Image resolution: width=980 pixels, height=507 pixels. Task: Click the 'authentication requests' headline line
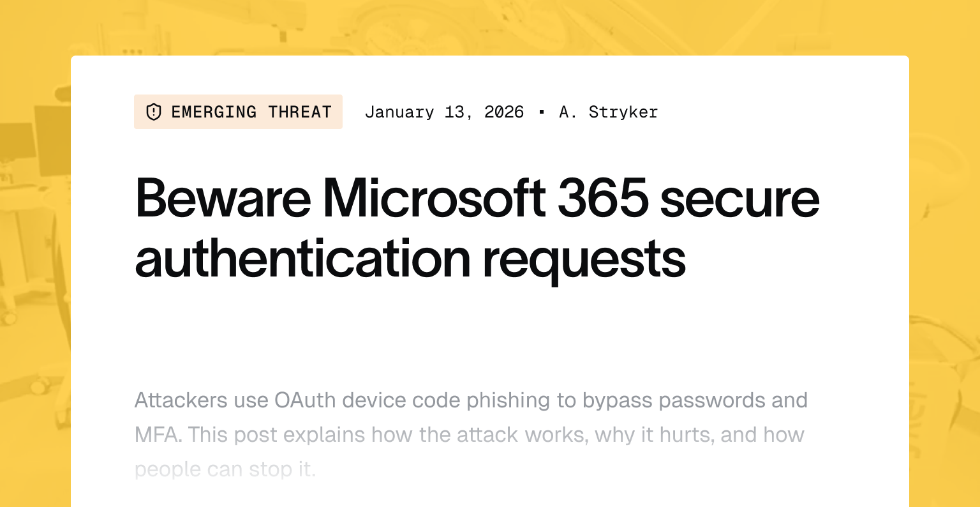coord(410,259)
